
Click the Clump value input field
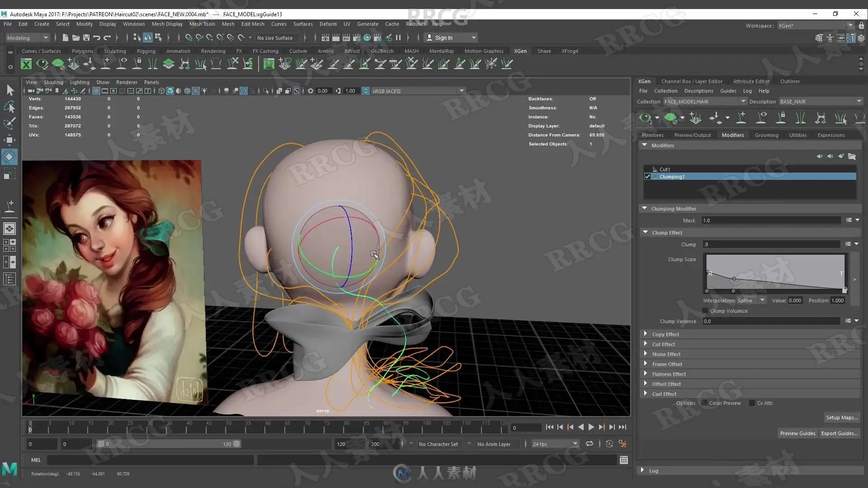pyautogui.click(x=771, y=244)
